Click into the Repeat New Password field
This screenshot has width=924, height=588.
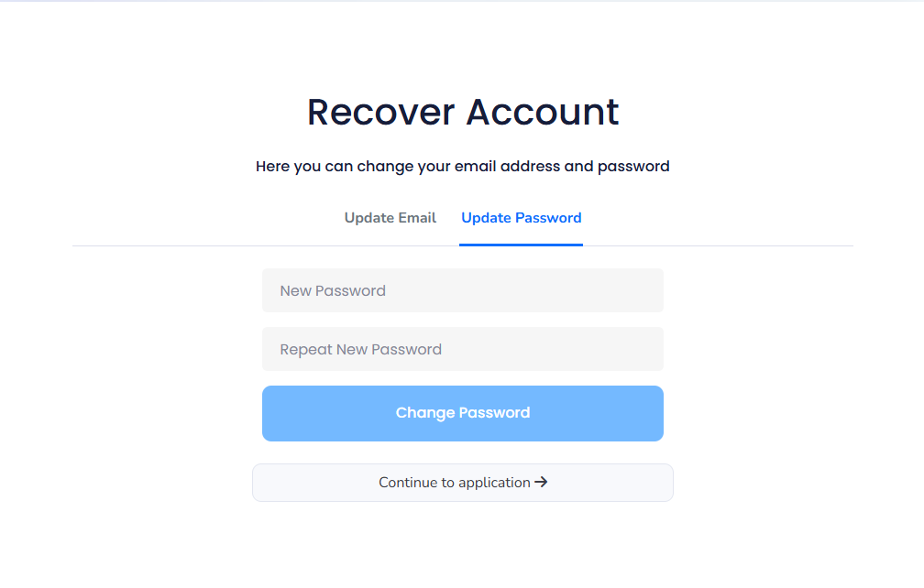tap(463, 349)
